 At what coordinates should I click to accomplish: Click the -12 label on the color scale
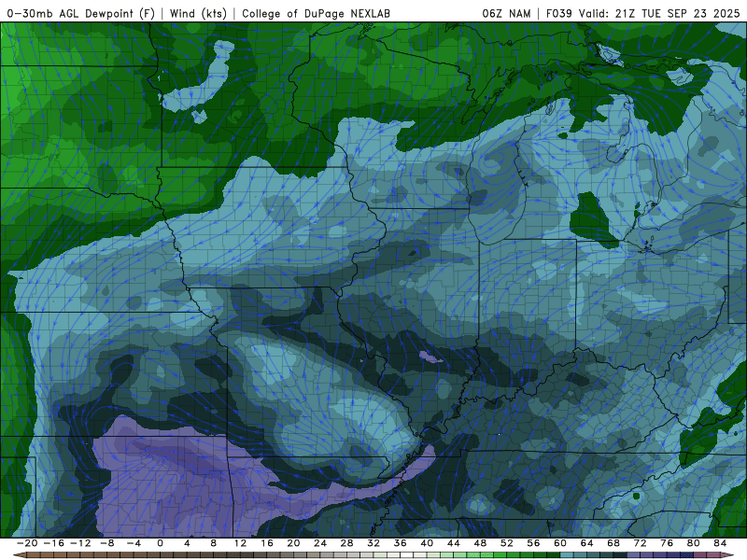coord(80,543)
